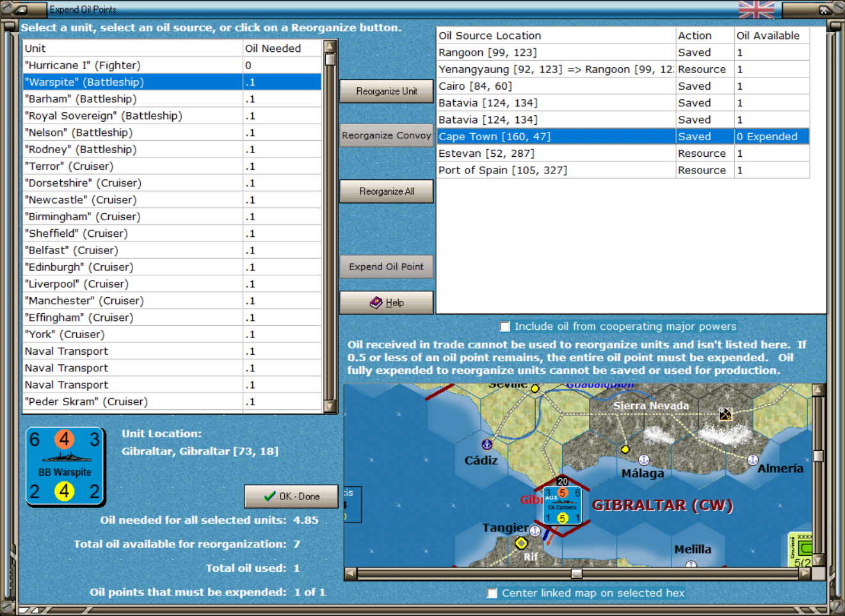Viewport: 845px width, 616px height.
Task: Click map vertical scrollbar thumb
Action: tap(818, 456)
